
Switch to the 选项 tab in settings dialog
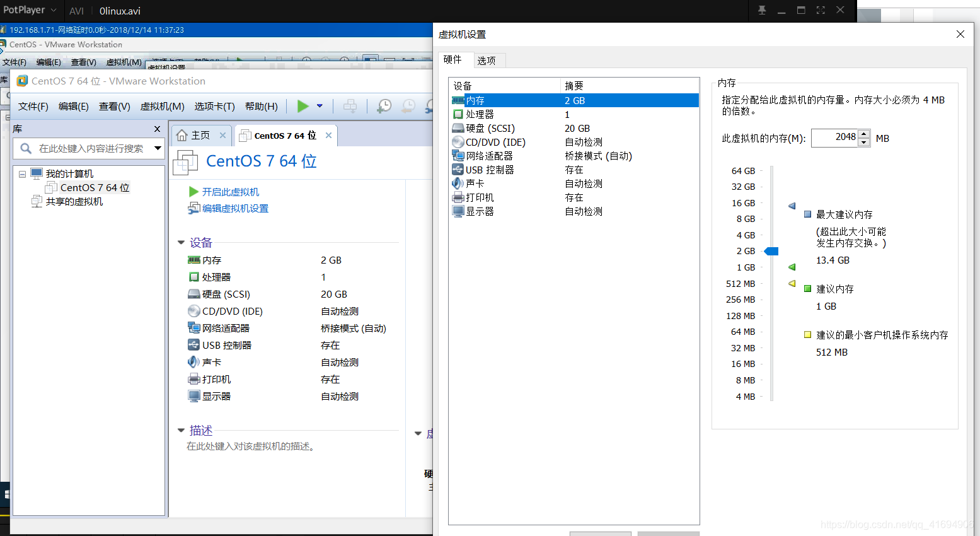pyautogui.click(x=487, y=61)
